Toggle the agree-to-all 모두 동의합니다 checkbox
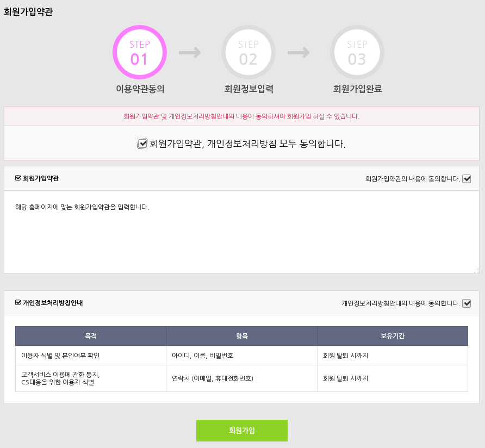The width and height of the screenshot is (485, 448). [142, 144]
